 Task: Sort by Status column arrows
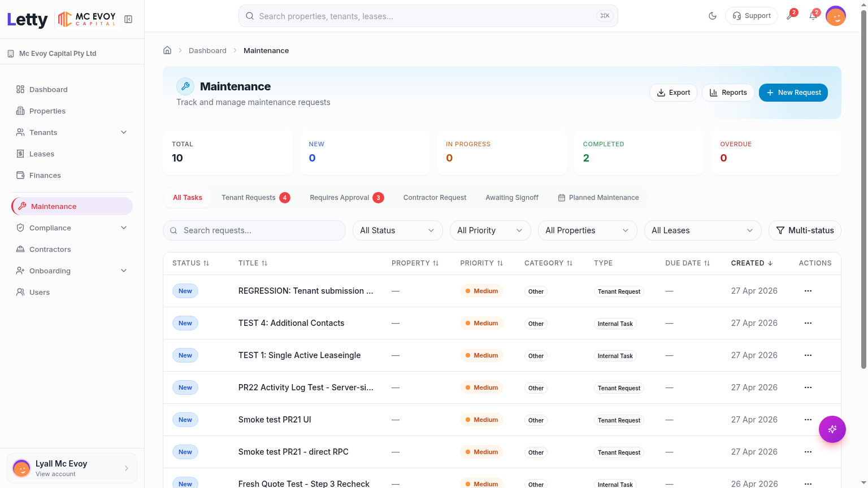coord(206,263)
